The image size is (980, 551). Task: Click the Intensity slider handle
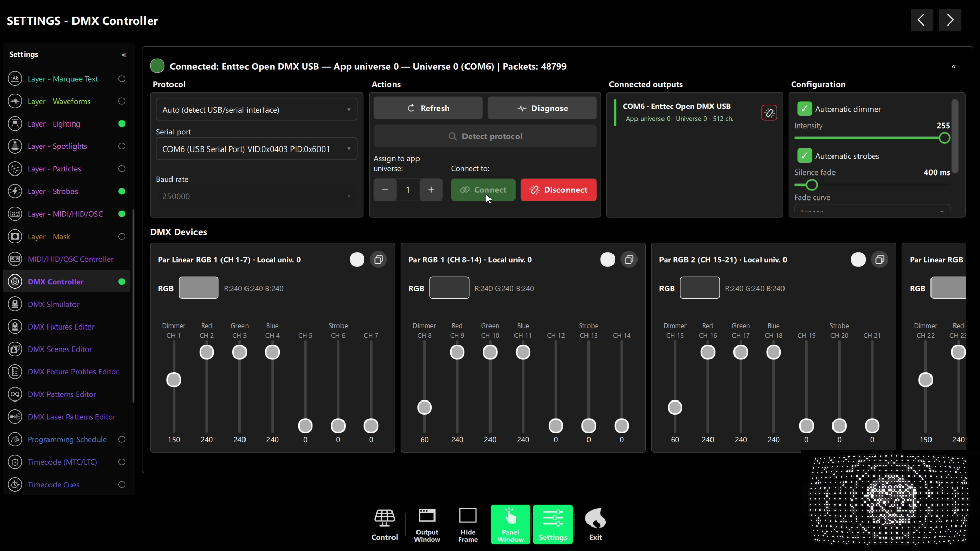coord(944,138)
